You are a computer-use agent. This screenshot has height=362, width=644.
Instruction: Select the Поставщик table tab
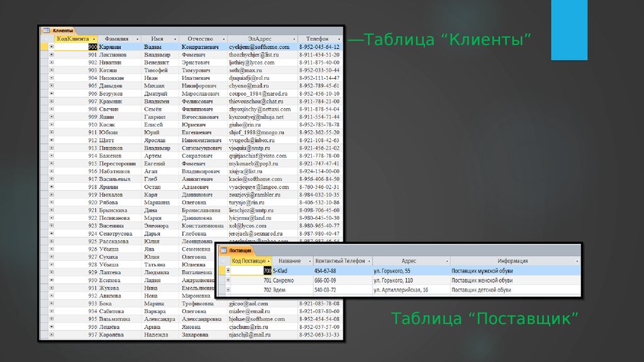240,250
